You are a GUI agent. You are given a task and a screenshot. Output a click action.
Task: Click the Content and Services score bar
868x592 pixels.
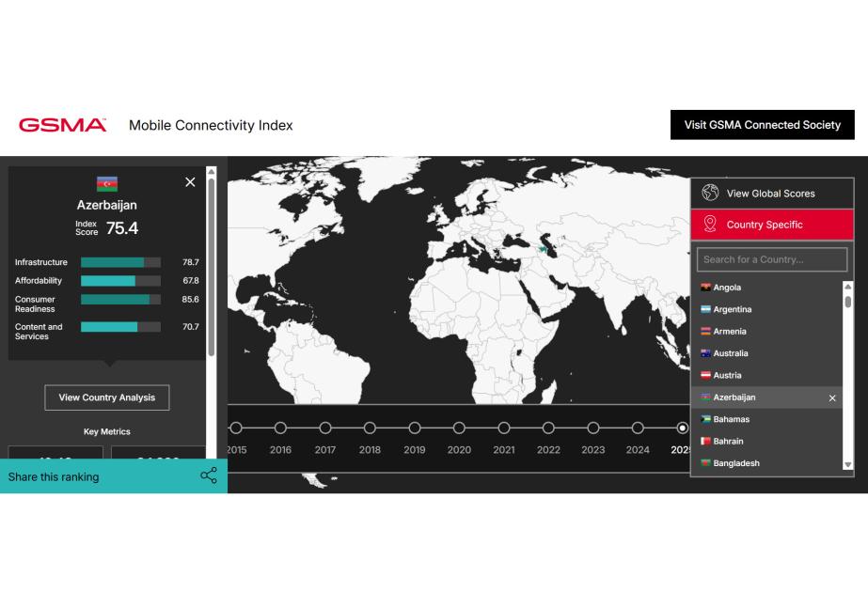[x=120, y=327]
